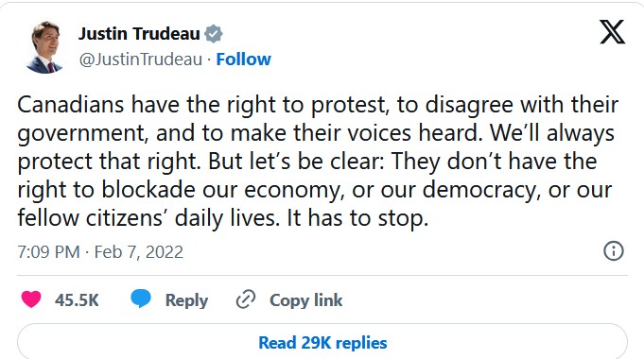The height and width of the screenshot is (359, 644).
Task: Click the tweet text about protest rights
Action: [x=318, y=162]
